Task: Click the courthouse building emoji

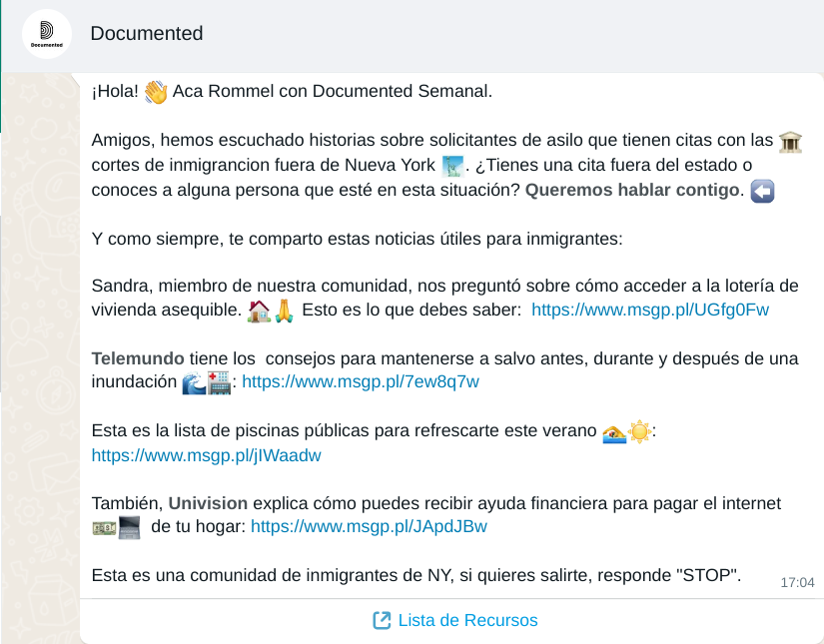Action: click(x=790, y=141)
